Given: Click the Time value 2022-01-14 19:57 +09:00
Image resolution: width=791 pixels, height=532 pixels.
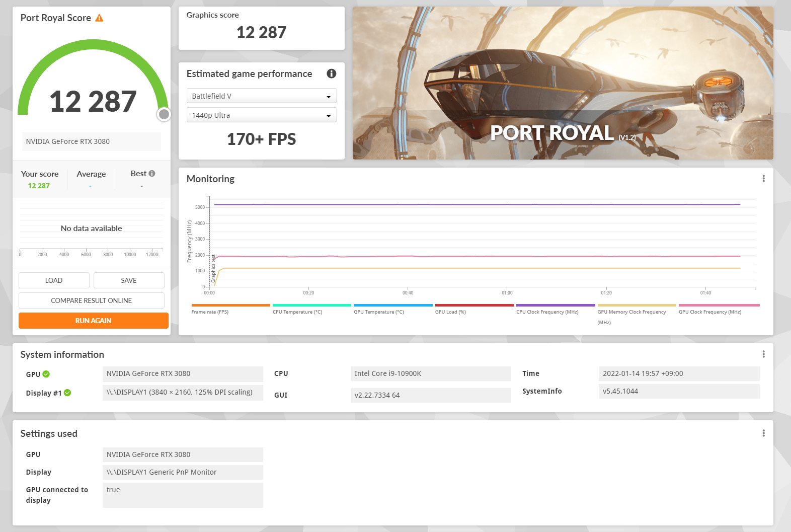Looking at the screenshot, I should (x=679, y=373).
